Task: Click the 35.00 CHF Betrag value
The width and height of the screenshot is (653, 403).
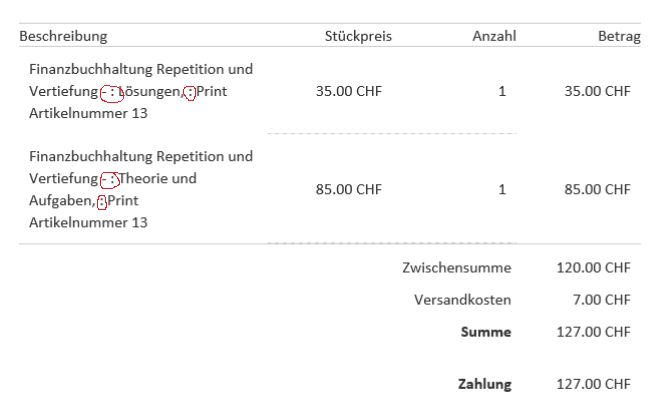Action: 597,91
